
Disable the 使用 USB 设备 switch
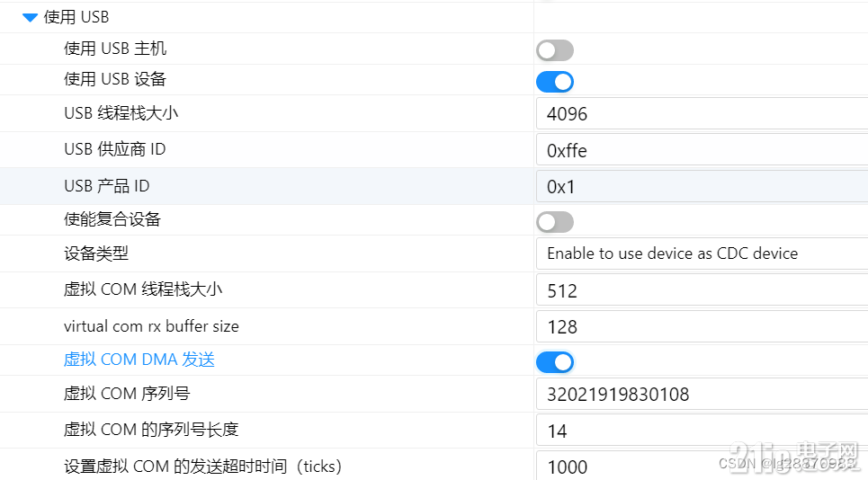(555, 82)
